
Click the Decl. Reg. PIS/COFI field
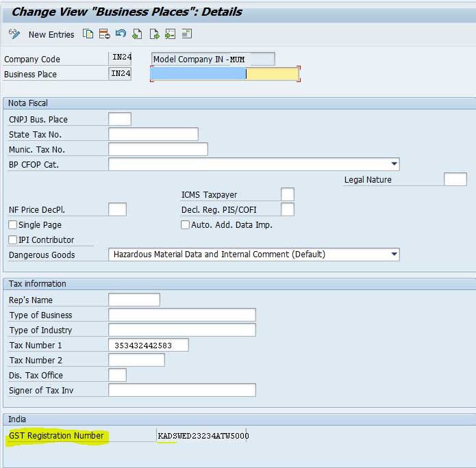pyautogui.click(x=288, y=209)
